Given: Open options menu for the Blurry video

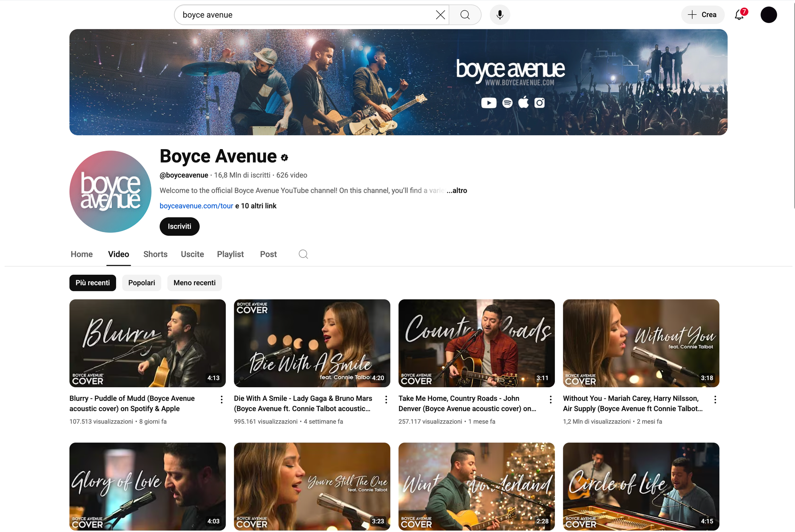Looking at the screenshot, I should coord(221,400).
